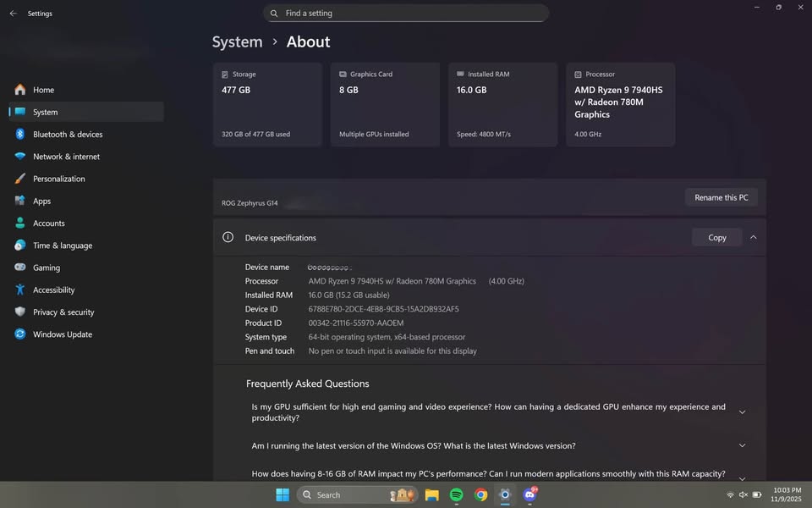Viewport: 812px width, 508px height.
Task: Click the Personalization paintbrush icon
Action: 19,179
